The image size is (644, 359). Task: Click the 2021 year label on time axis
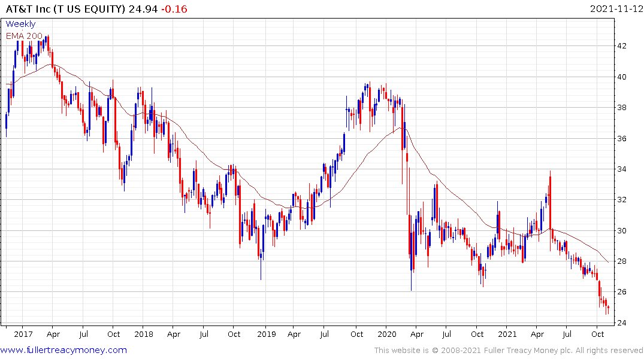coord(507,334)
